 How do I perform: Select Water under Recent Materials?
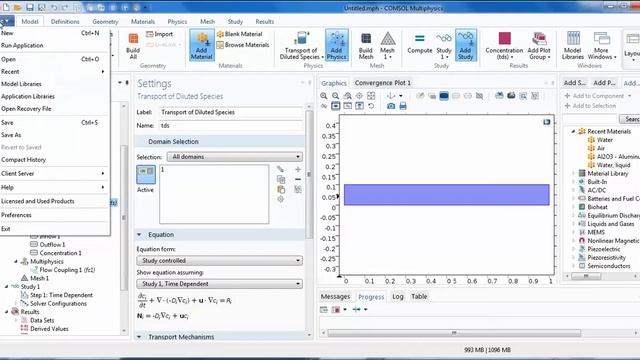604,140
